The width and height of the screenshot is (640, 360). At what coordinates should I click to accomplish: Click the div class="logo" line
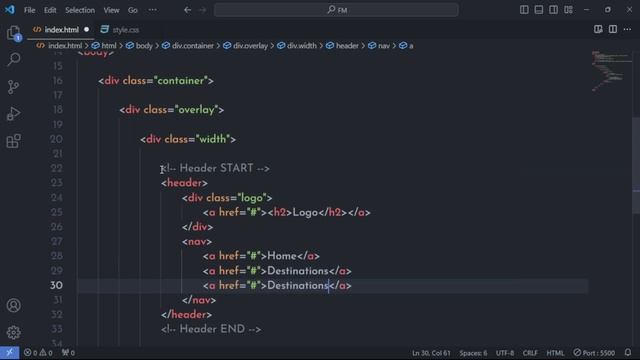[227, 198]
